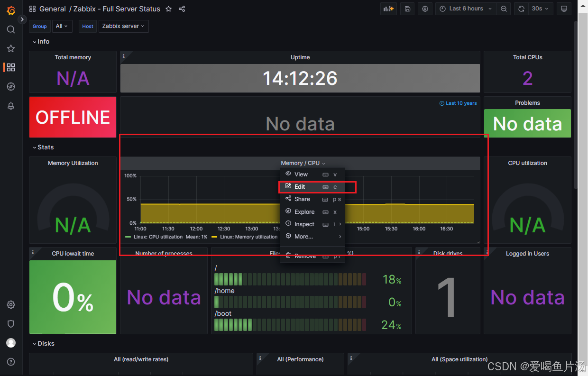The width and height of the screenshot is (588, 376).
Task: Click the Memory Utilization panel title
Action: pos(73,163)
